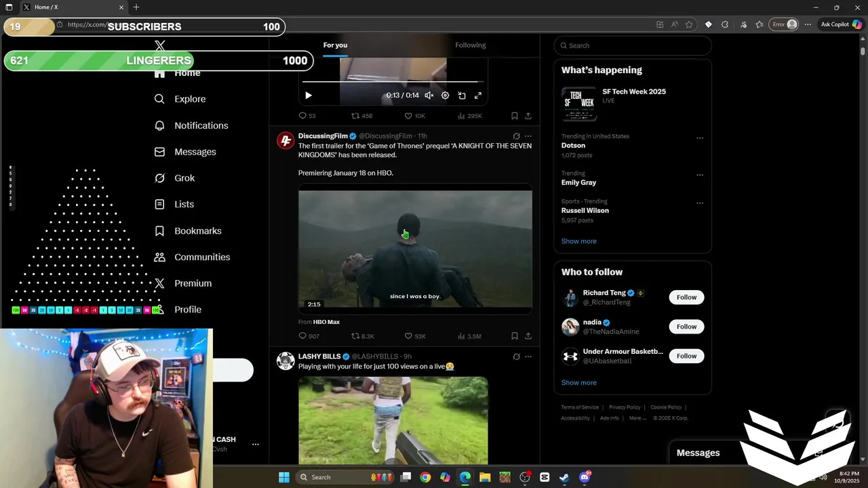Open more options for Emily Gray trend
Viewport: 868px width, 488px height.
[700, 175]
